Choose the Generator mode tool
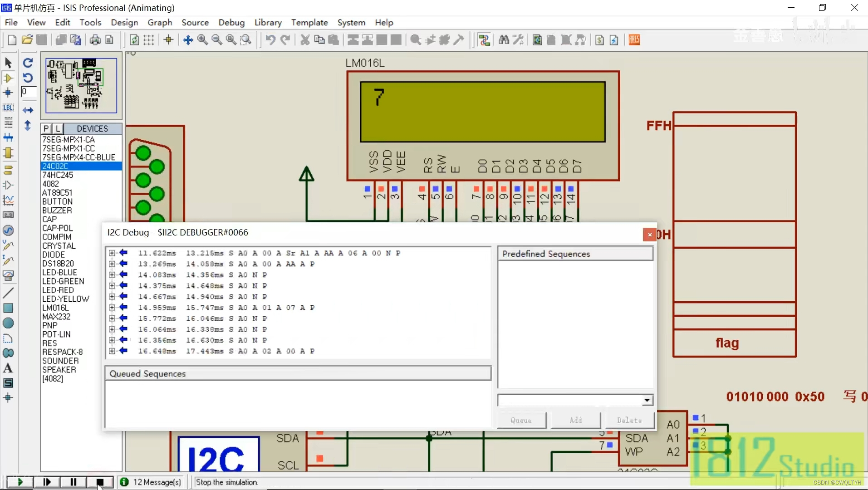868x490 pixels. pos(8,230)
